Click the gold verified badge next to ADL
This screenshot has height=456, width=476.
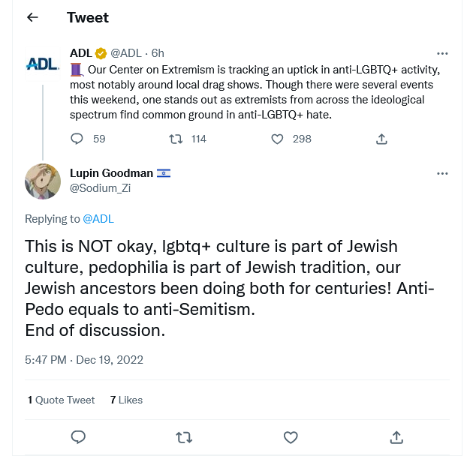101,53
